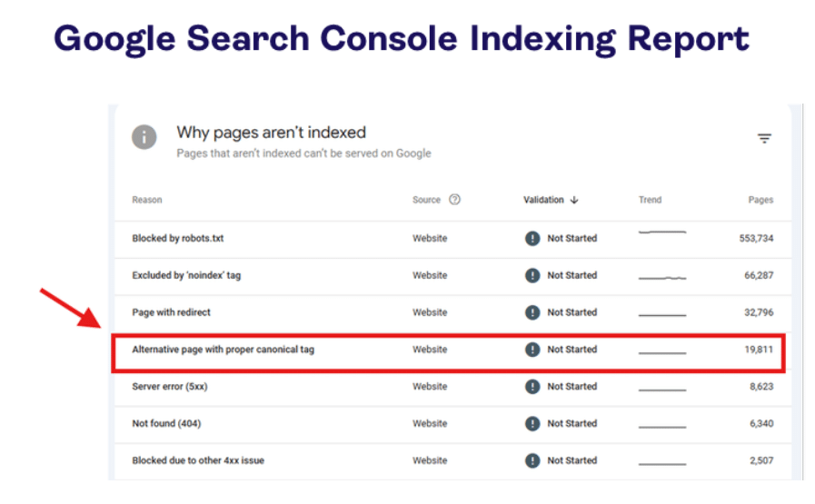Click the Trend column header
Image resolution: width=815 pixels, height=504 pixels.
click(650, 200)
